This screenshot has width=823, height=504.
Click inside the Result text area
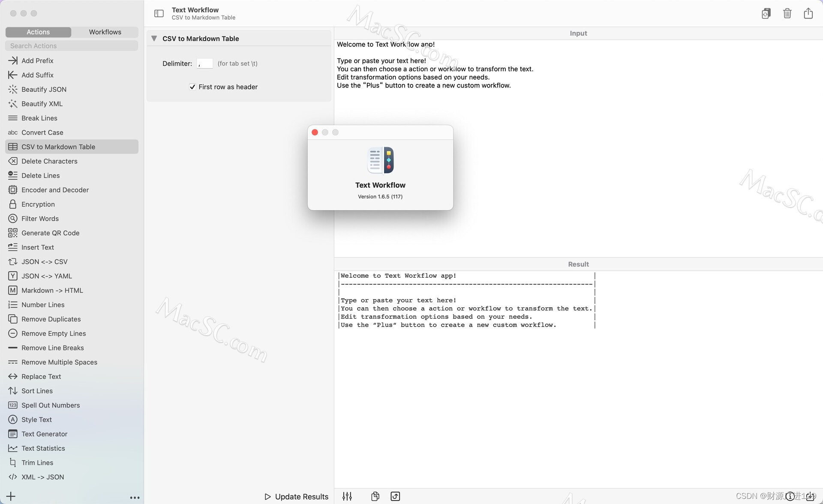click(x=578, y=379)
